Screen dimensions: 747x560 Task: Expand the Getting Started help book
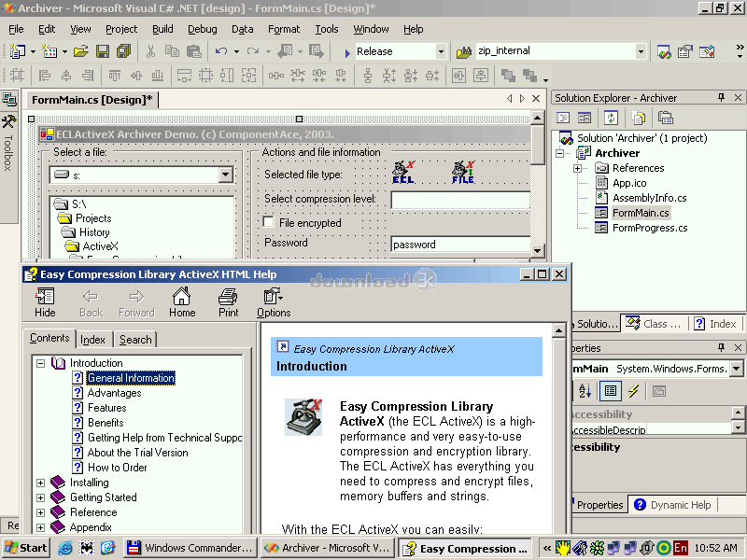pyautogui.click(x=41, y=497)
